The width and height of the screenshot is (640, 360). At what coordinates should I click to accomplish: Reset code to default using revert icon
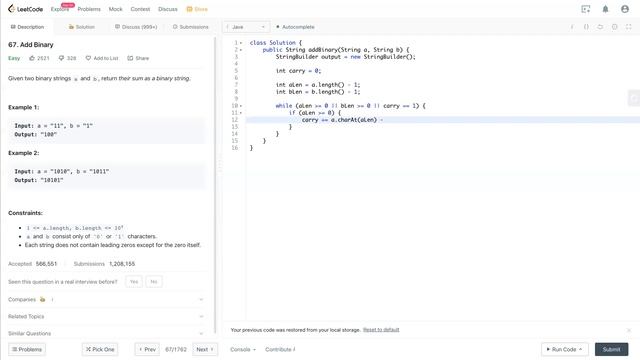tap(600, 27)
